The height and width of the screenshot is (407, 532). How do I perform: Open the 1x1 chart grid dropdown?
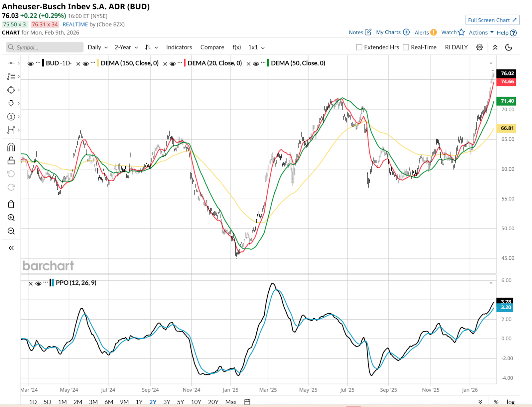256,47
